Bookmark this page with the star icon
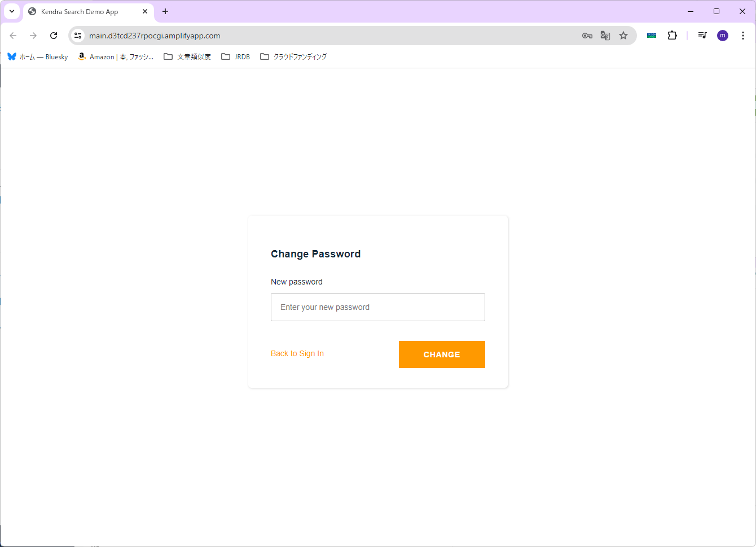This screenshot has width=756, height=547. pos(623,36)
